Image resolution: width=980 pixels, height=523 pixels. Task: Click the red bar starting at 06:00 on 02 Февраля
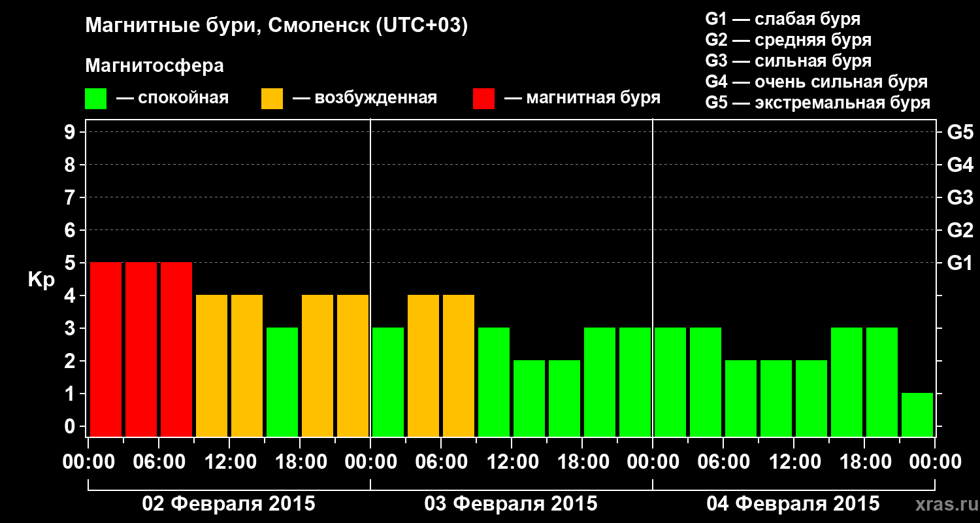(176, 349)
